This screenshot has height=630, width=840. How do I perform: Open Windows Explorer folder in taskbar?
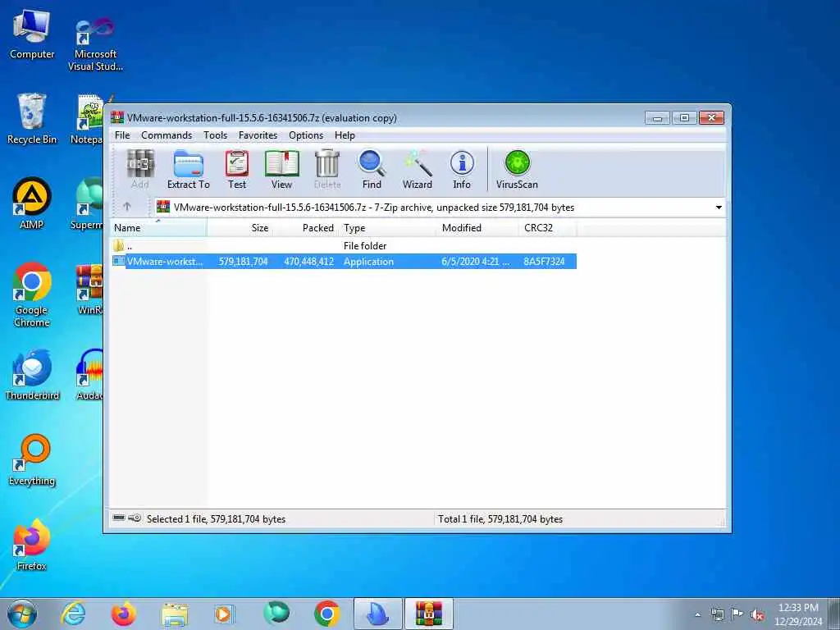(x=175, y=614)
